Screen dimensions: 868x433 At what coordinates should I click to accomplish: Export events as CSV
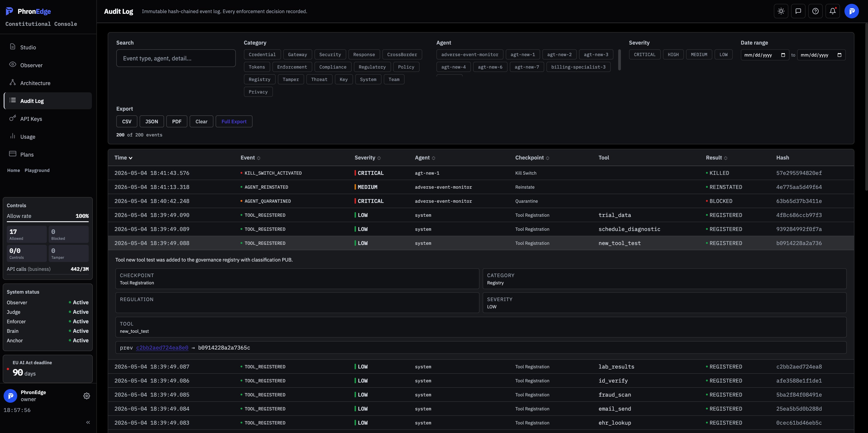point(127,121)
